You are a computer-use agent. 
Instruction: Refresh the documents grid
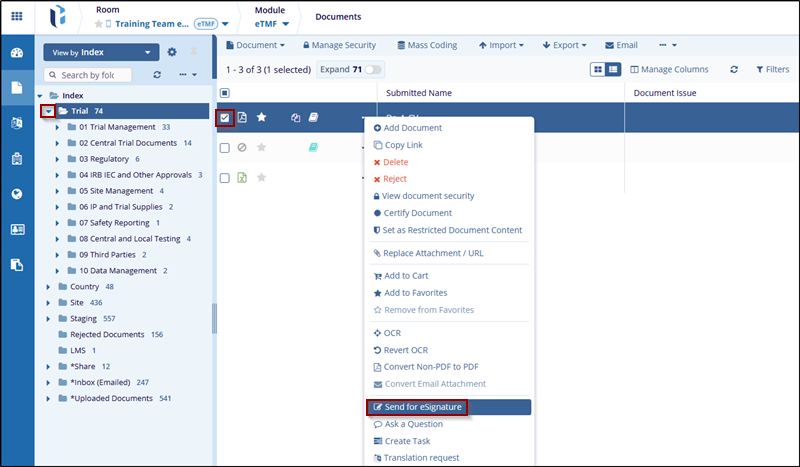tap(734, 69)
